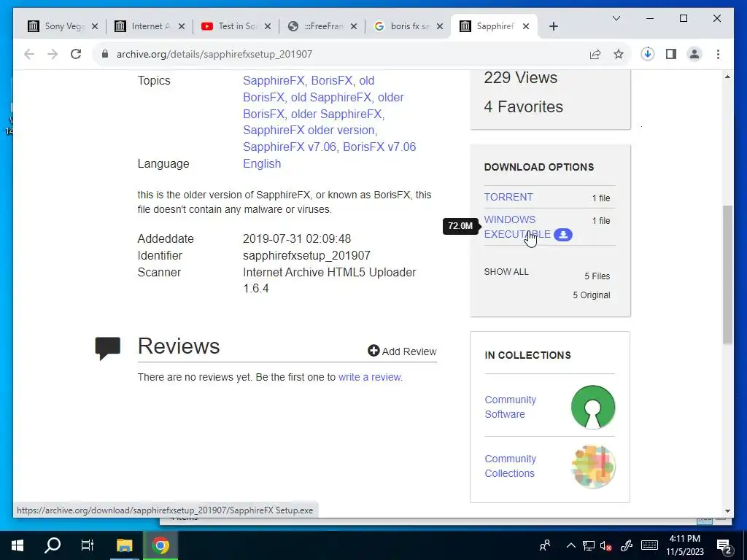The height and width of the screenshot is (560, 747).
Task: Open the Community Software collection link
Action: pyautogui.click(x=510, y=407)
